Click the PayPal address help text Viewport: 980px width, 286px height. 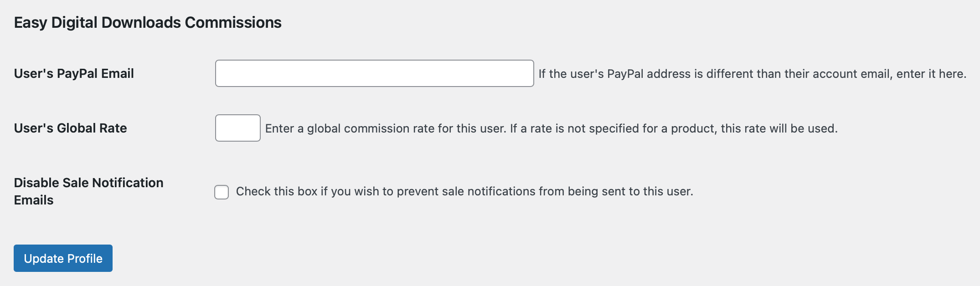tap(752, 74)
